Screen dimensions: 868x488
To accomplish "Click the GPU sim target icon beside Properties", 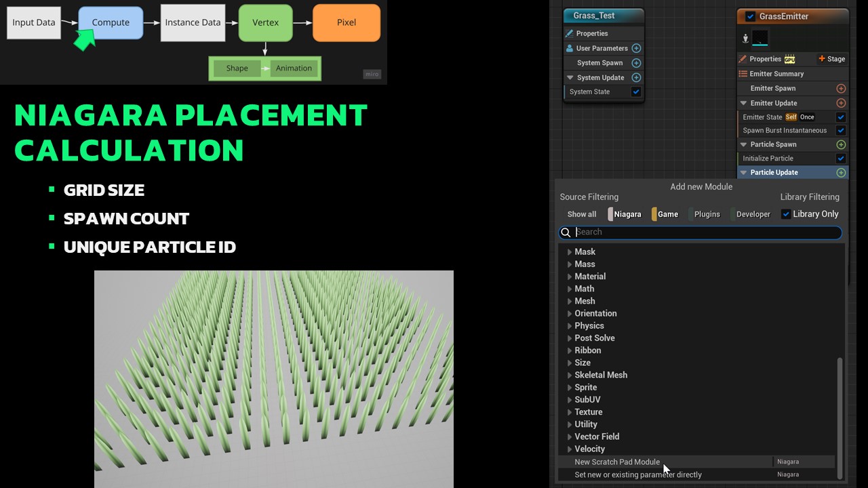I will tap(789, 59).
